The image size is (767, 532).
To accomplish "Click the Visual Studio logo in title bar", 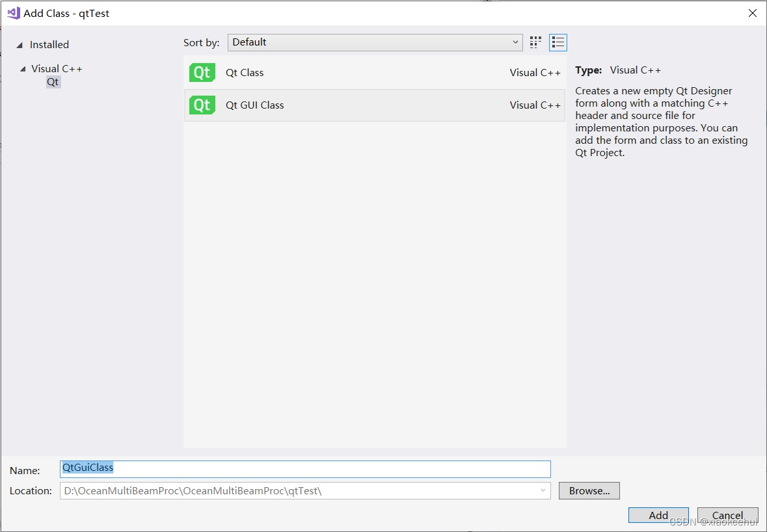I will [14, 13].
